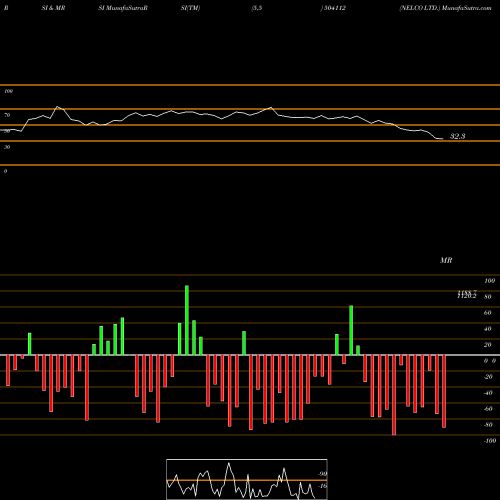Click the MR axis label -100

point(490,441)
